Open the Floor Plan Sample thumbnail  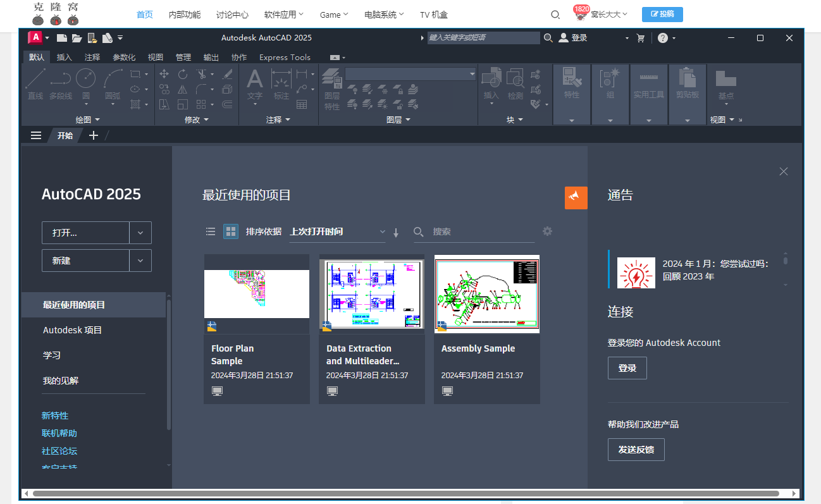tap(257, 294)
